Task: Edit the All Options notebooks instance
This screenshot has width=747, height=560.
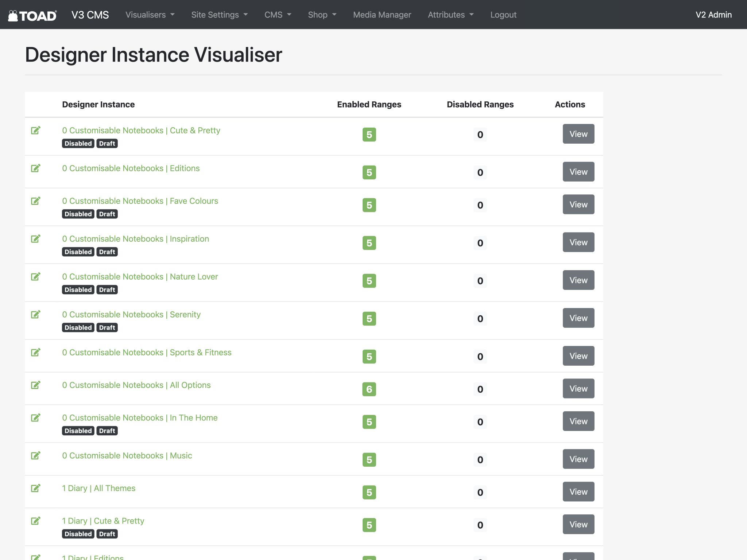Action: point(35,385)
